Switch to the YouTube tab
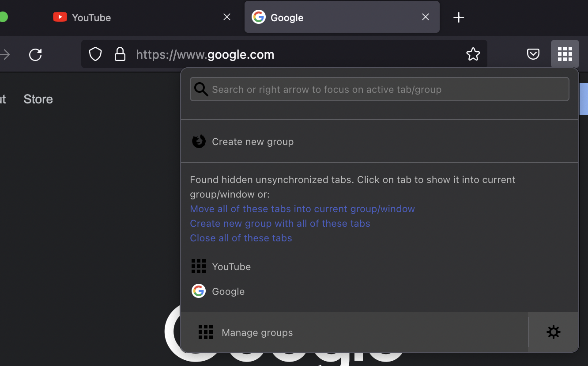 tap(91, 18)
